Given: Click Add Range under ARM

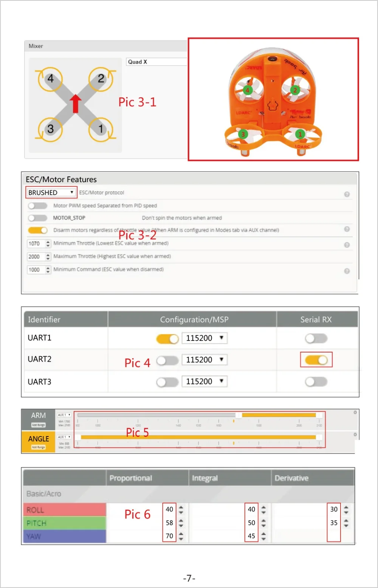Looking at the screenshot, I should 38,425.
